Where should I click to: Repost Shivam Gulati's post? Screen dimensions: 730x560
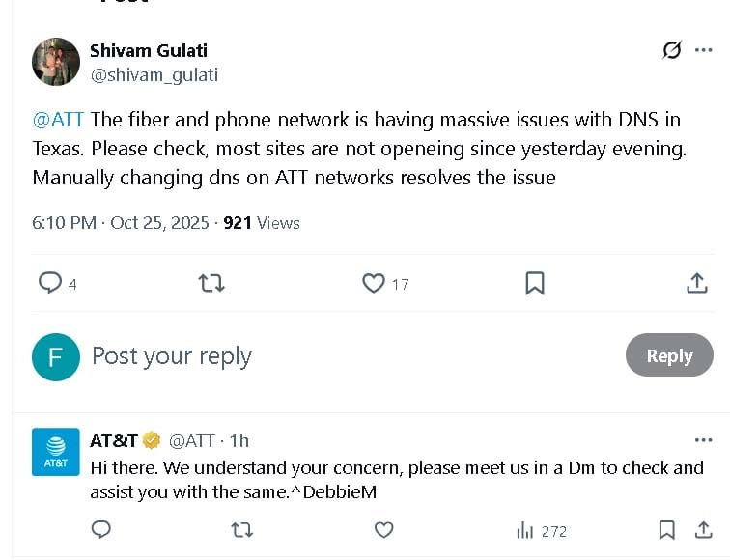point(211,283)
